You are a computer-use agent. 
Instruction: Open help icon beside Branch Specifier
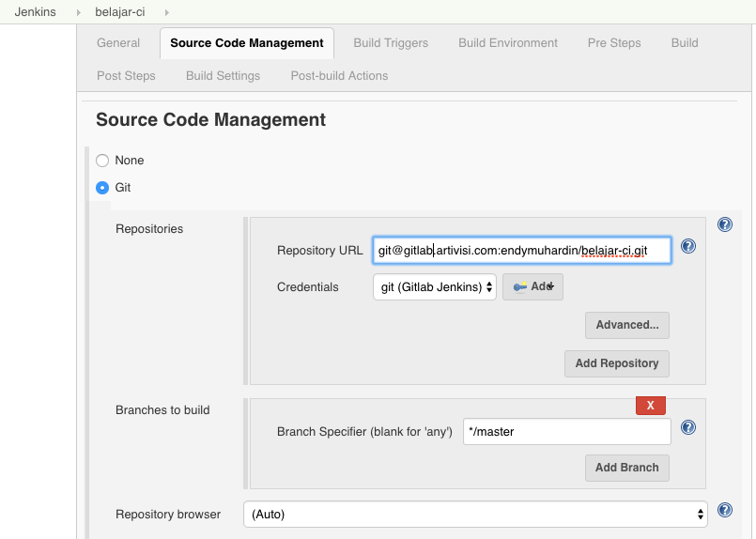(688, 427)
